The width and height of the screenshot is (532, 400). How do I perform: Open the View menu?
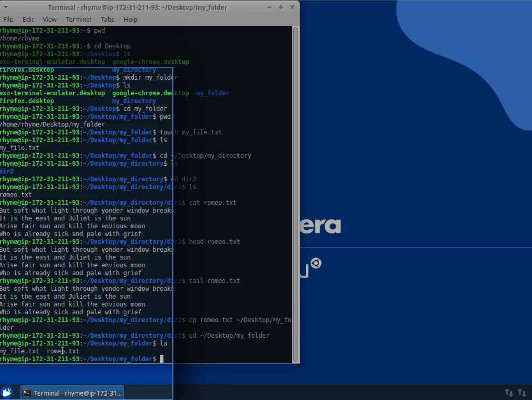(49, 19)
